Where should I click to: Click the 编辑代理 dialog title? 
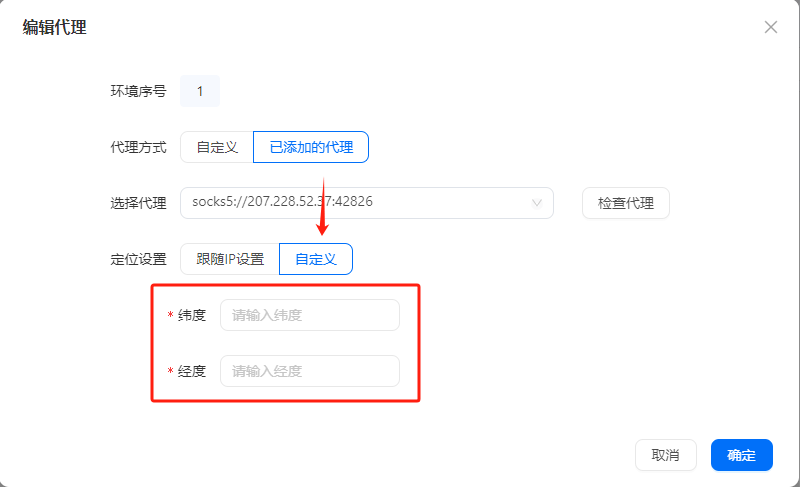(55, 28)
